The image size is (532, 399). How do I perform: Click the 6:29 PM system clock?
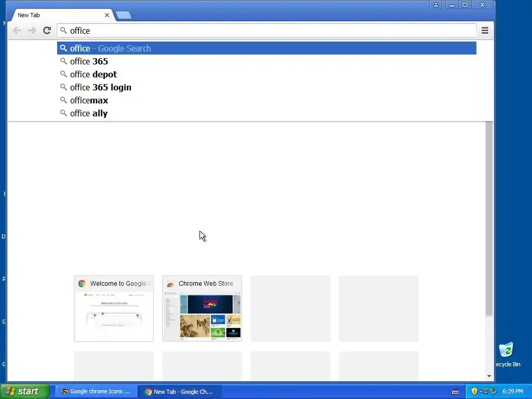click(x=513, y=392)
